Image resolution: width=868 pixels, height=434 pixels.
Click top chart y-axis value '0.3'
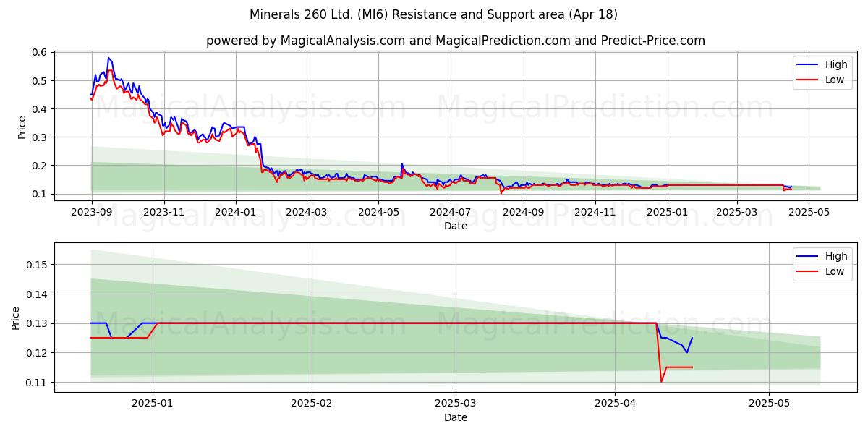click(39, 137)
